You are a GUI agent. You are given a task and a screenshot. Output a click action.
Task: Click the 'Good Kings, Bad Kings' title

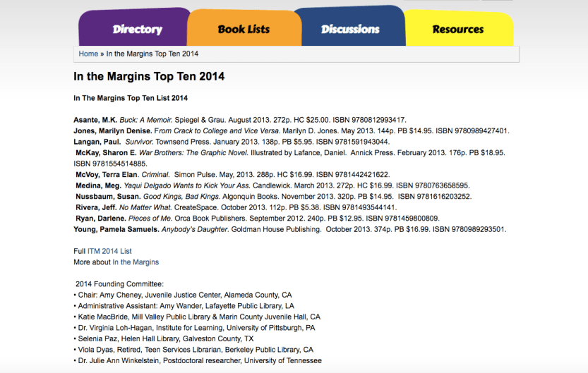(x=175, y=197)
